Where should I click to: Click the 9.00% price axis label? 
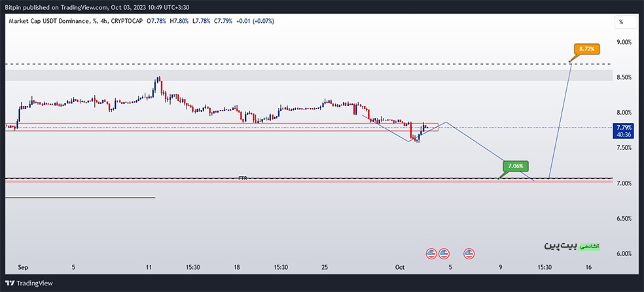(x=624, y=43)
